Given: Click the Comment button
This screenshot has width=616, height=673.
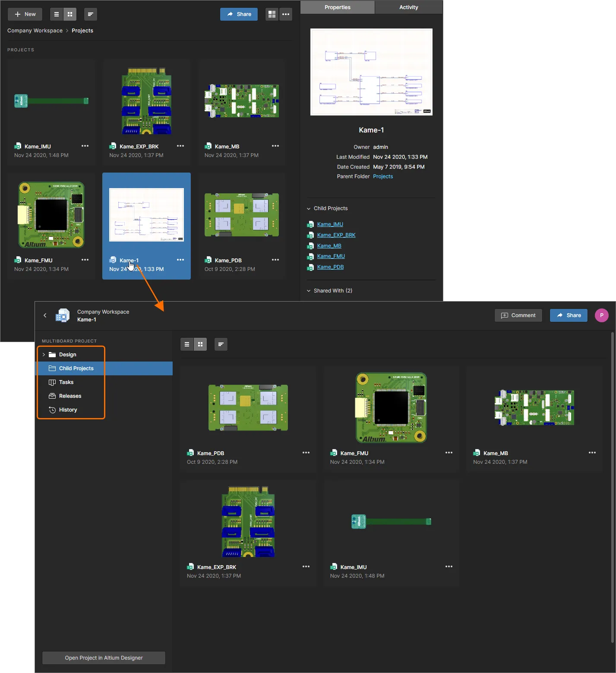Looking at the screenshot, I should click(518, 315).
